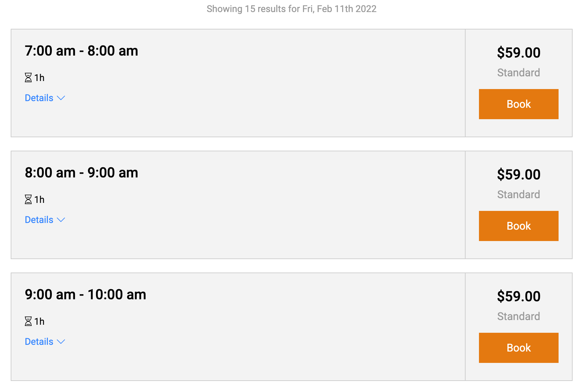Image resolution: width=588 pixels, height=387 pixels.
Task: Click the hourglass icon in the 8:00 am slot
Action: click(x=28, y=200)
